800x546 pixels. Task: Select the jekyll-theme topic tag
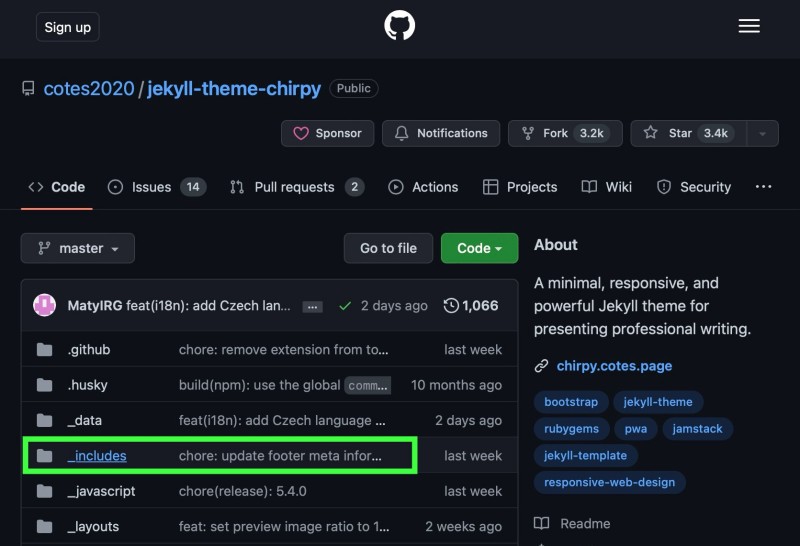coord(657,402)
